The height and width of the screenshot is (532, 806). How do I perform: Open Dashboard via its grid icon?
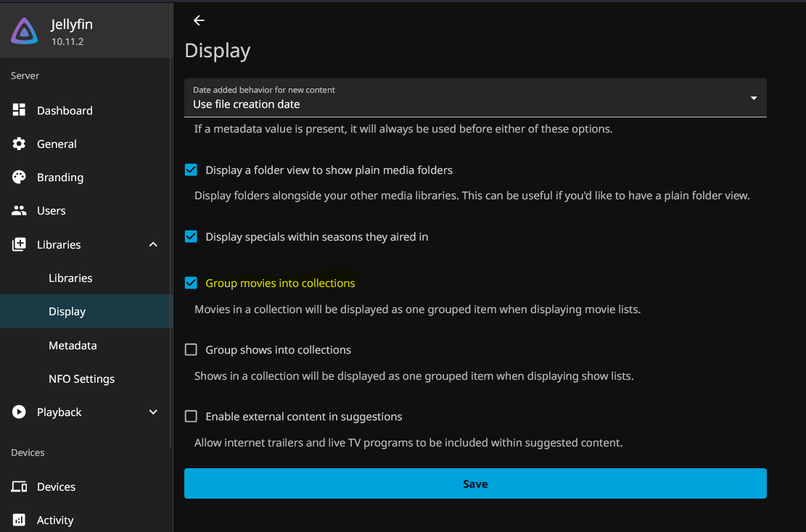pos(19,110)
